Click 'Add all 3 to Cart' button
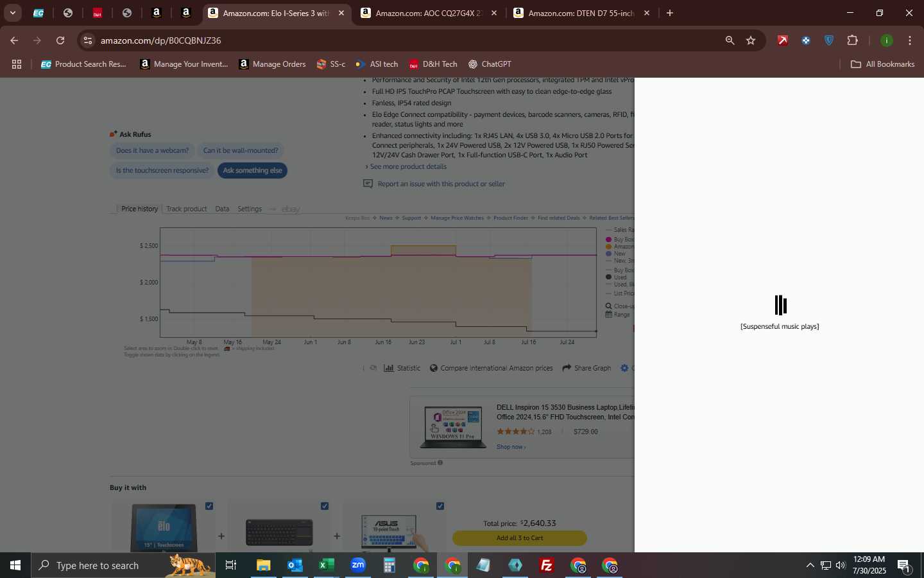 point(519,538)
